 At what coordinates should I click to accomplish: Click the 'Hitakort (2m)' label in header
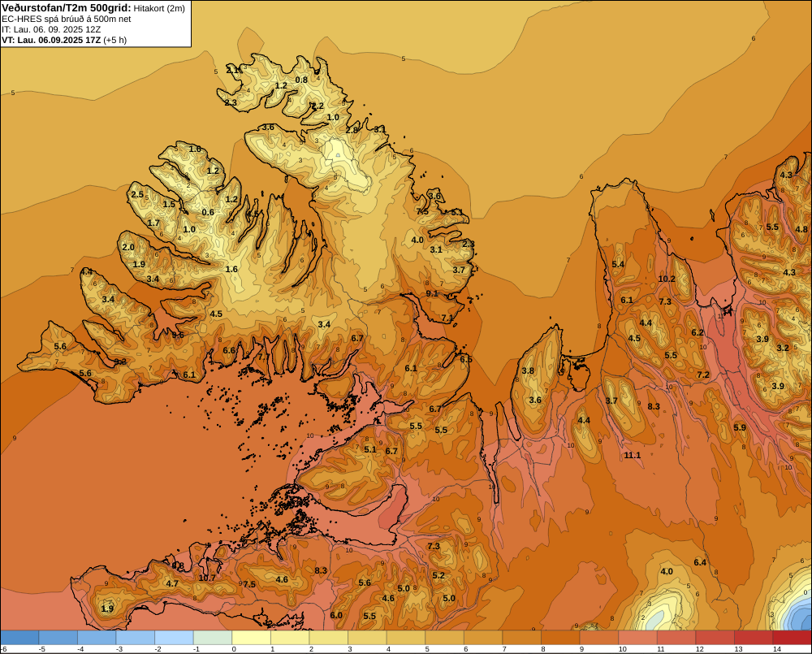point(159,8)
